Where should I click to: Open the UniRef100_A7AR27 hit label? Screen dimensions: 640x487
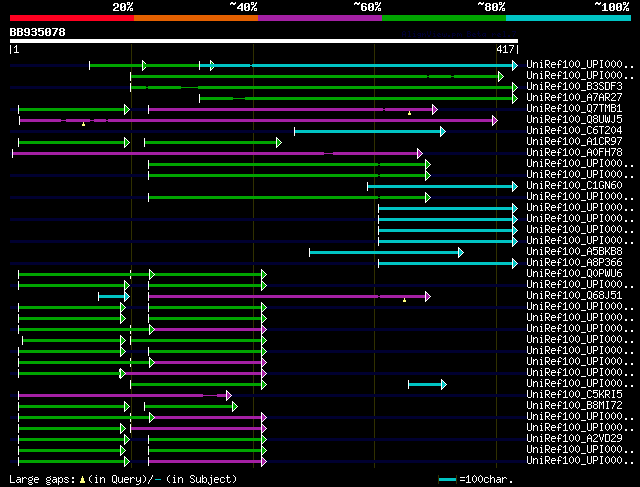(574, 98)
